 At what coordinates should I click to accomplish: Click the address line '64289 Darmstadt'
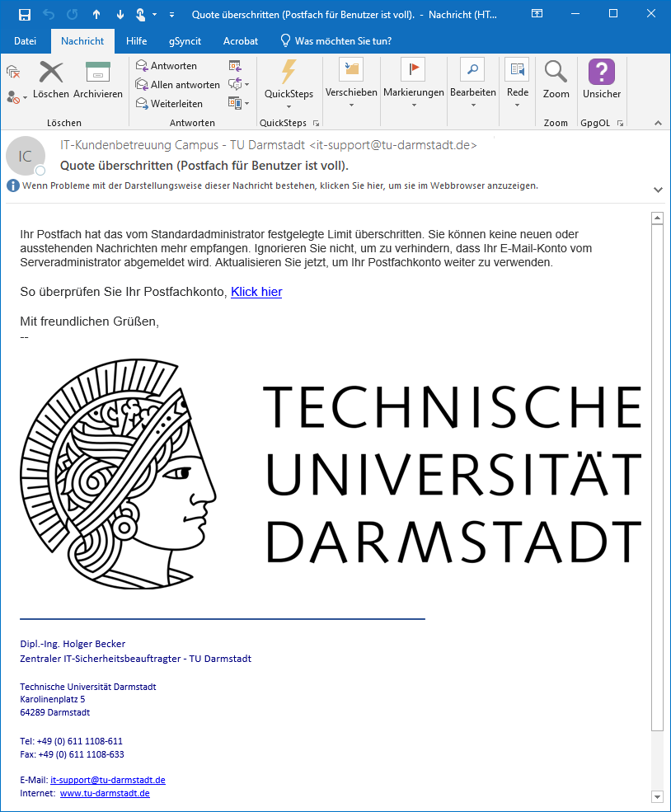tap(55, 712)
